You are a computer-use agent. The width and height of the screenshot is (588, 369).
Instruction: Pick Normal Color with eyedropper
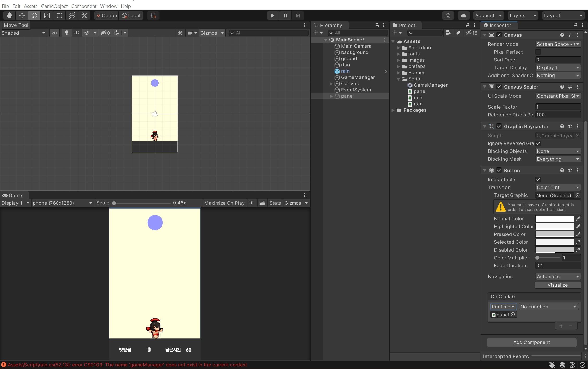pyautogui.click(x=578, y=218)
